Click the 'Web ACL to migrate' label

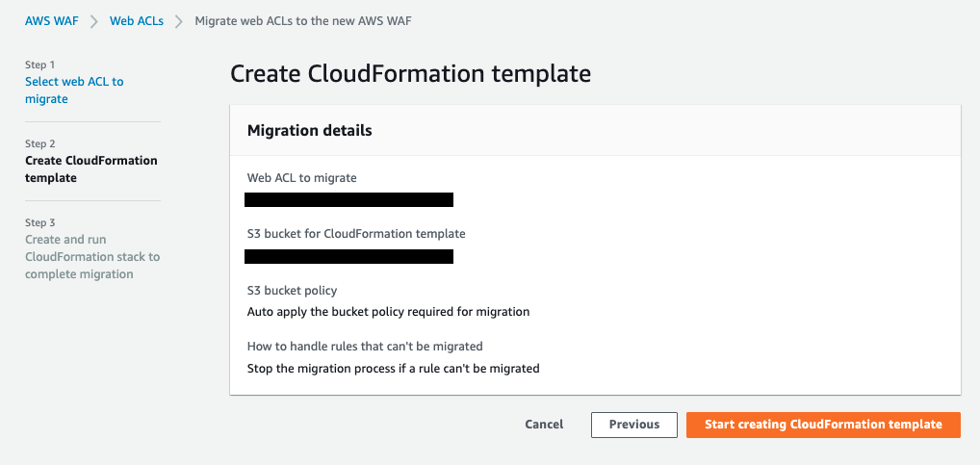tap(301, 178)
